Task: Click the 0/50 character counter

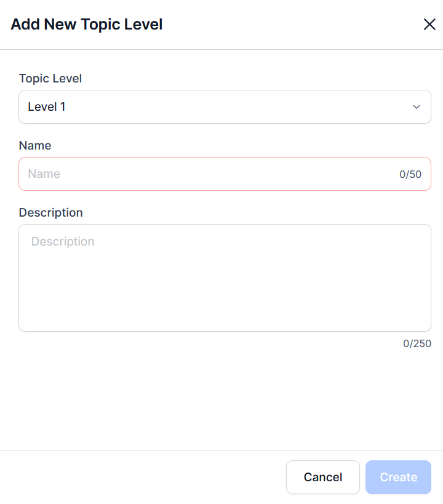Action: click(410, 174)
